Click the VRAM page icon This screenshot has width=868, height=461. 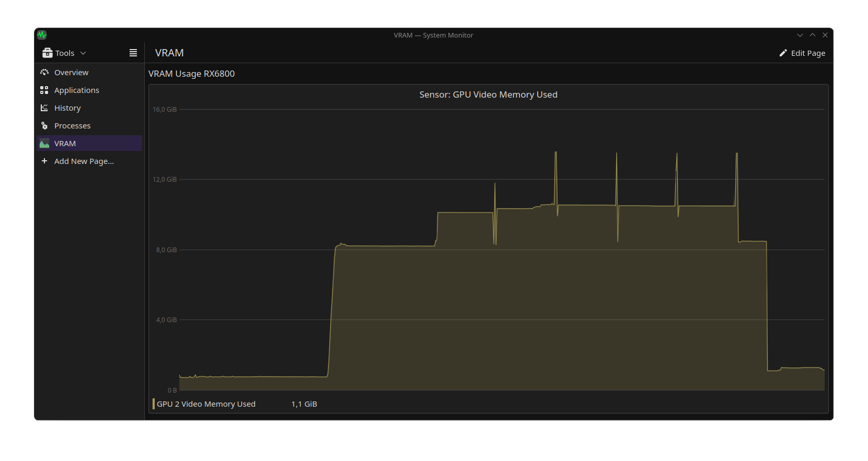(44, 143)
